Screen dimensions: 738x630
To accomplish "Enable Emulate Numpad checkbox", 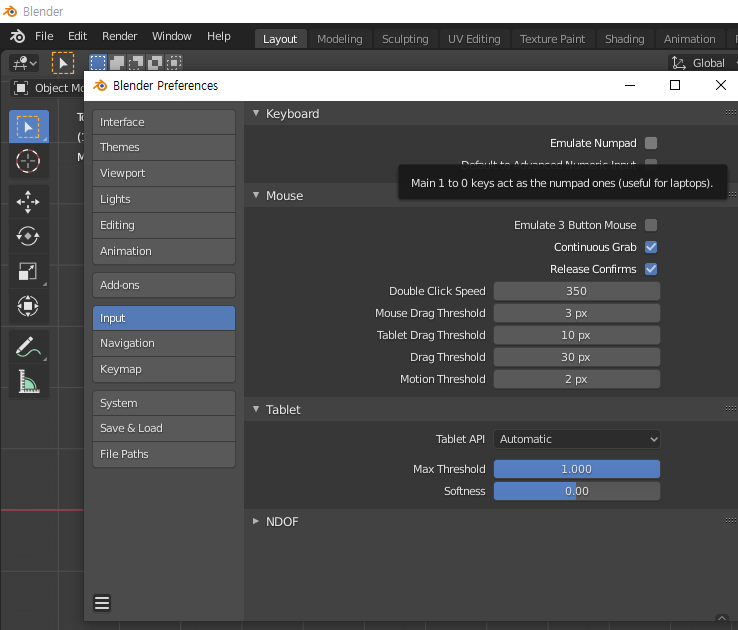I will point(651,143).
